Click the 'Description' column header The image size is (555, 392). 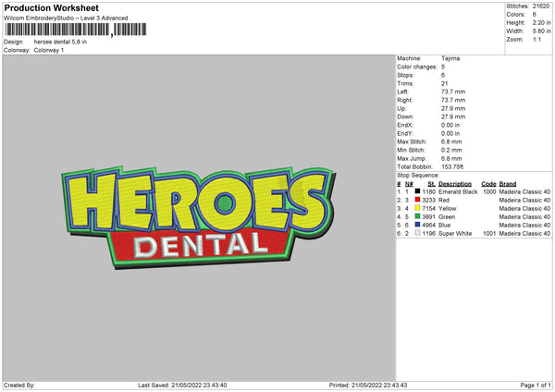[455, 184]
